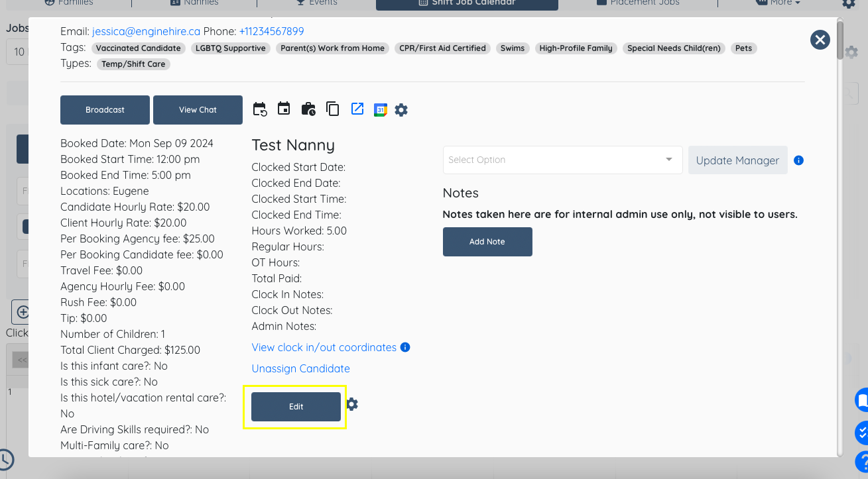Select the Shift Job Calendar tab
This screenshot has width=868, height=479.
coord(467,3)
